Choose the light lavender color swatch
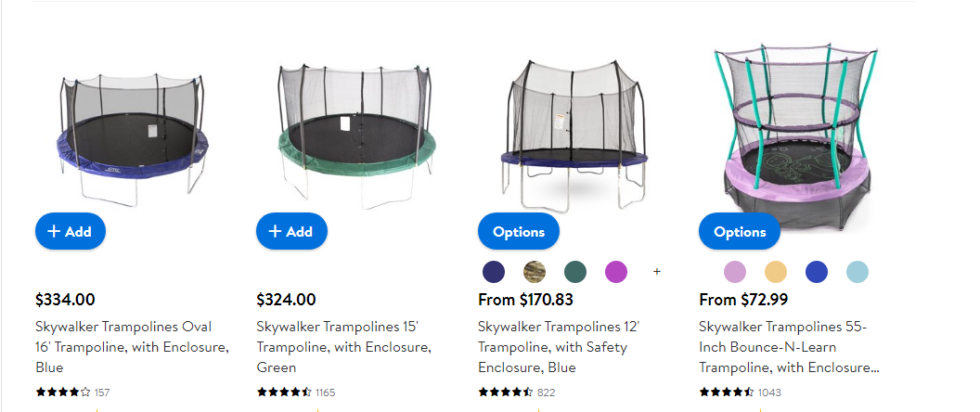Viewport: 980px width, 412px height. tap(735, 272)
